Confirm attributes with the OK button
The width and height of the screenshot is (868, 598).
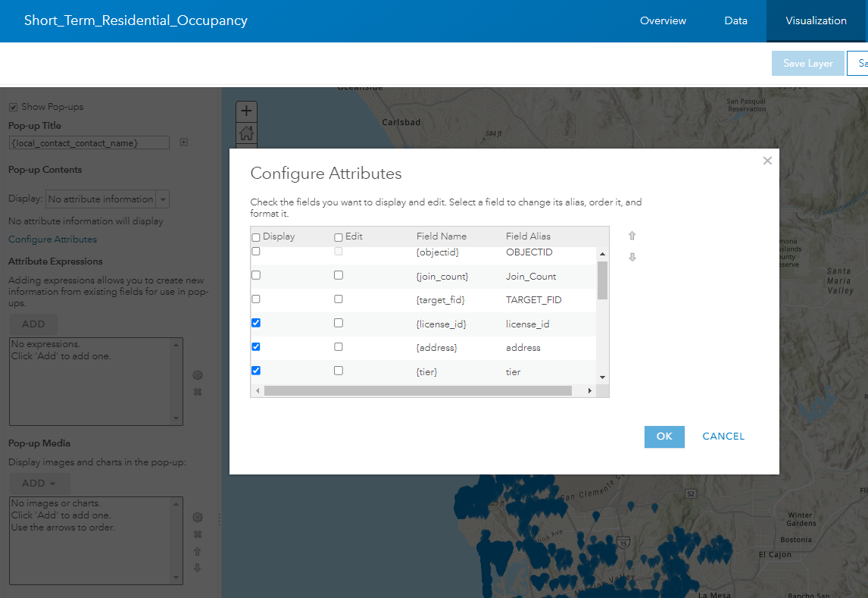pyautogui.click(x=664, y=437)
